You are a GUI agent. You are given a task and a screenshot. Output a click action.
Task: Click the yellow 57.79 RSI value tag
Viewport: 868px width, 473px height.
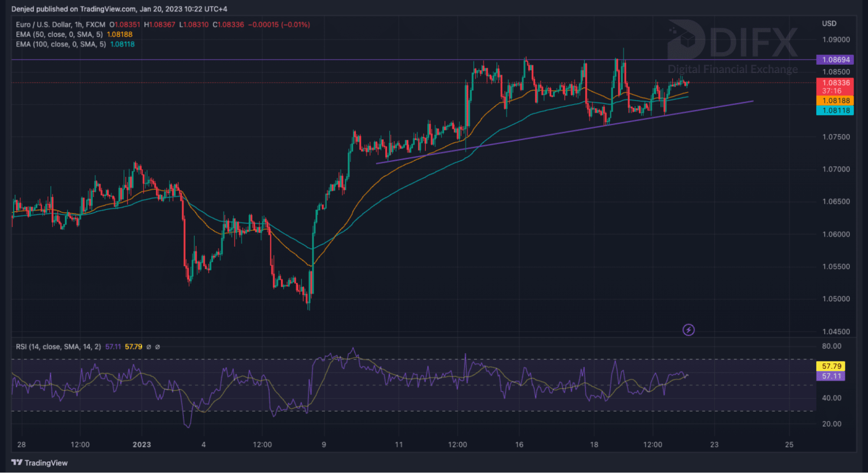(x=831, y=366)
